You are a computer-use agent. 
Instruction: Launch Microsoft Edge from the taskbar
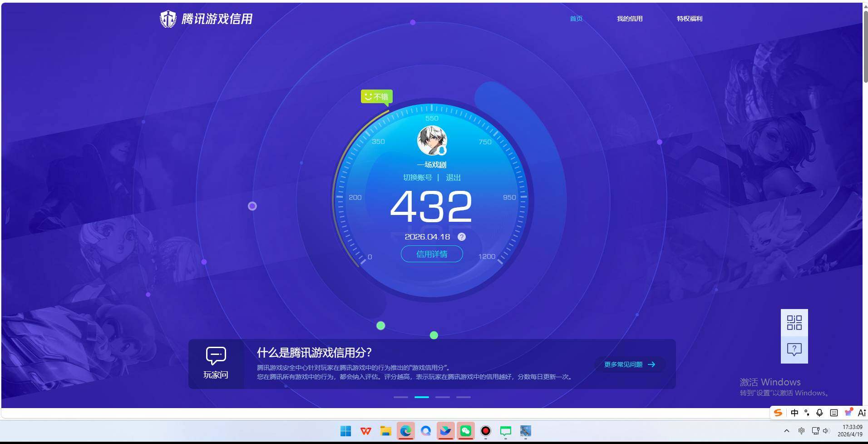click(x=405, y=431)
